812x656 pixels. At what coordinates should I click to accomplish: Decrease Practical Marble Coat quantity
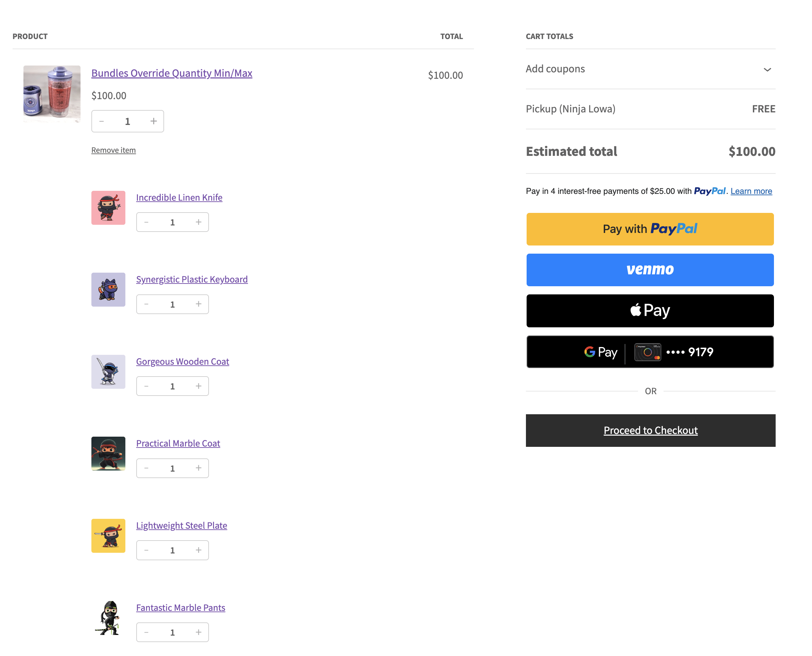tap(146, 468)
